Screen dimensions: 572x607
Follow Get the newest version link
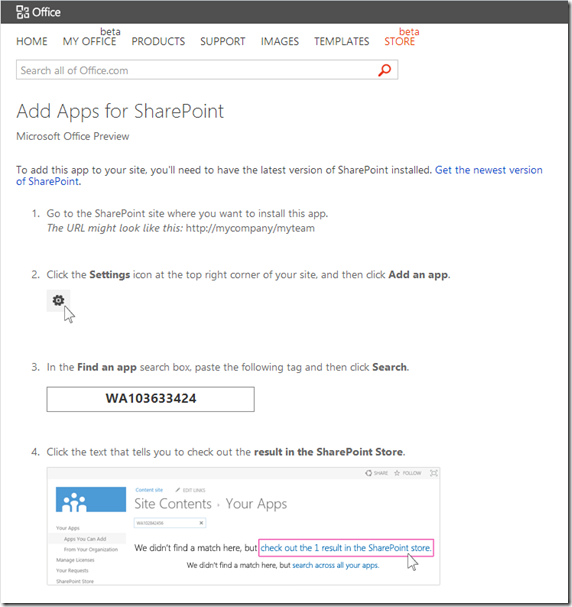click(x=488, y=170)
